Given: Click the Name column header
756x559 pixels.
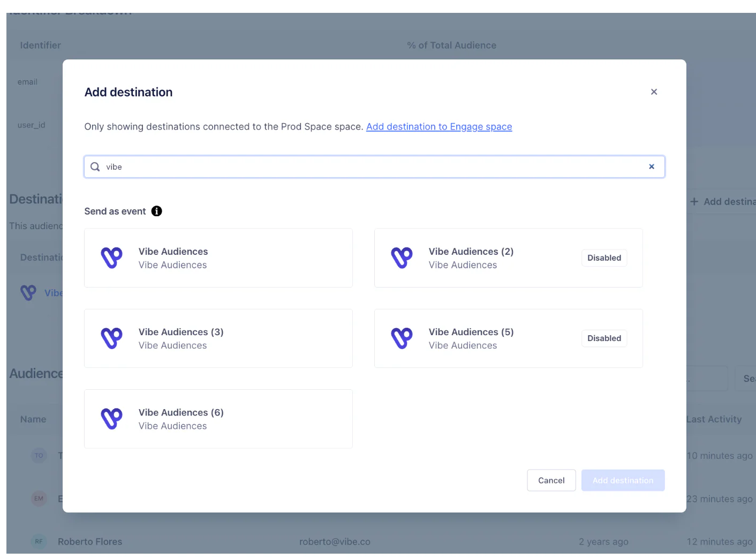Looking at the screenshot, I should (33, 419).
